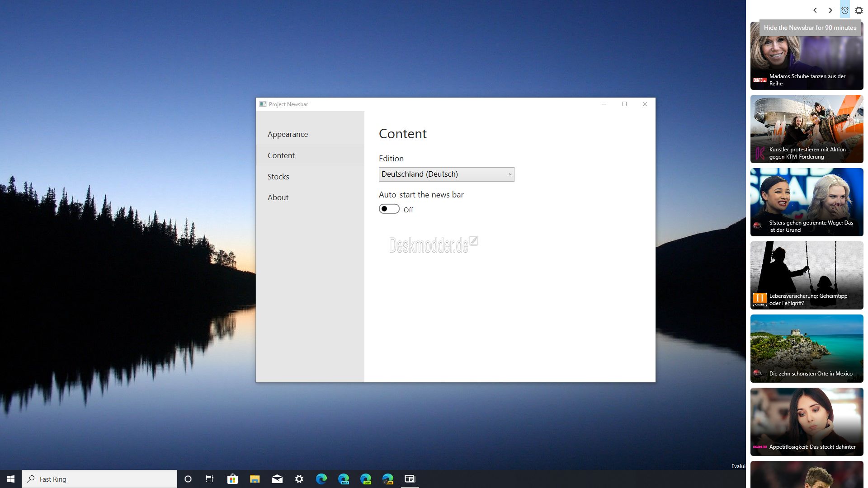Launch Mail app from taskbar
868x488 pixels.
click(277, 479)
